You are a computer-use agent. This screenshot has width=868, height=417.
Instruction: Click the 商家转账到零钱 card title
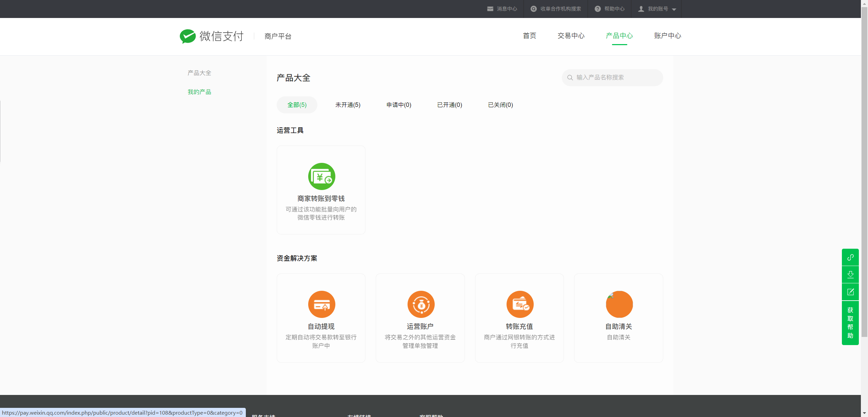(x=321, y=198)
